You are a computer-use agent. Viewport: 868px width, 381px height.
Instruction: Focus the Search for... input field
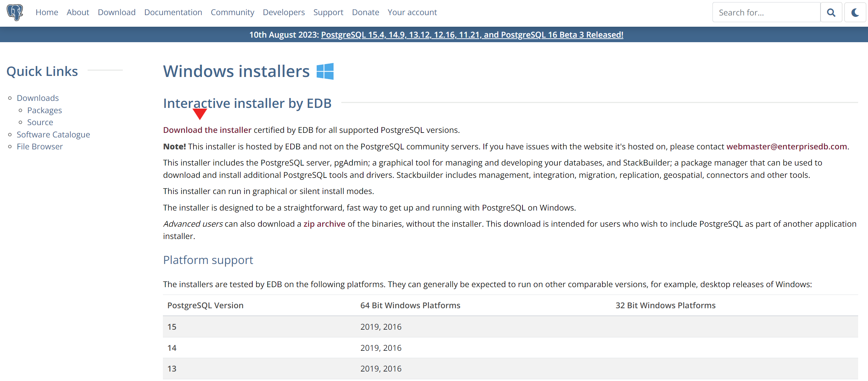coord(766,13)
